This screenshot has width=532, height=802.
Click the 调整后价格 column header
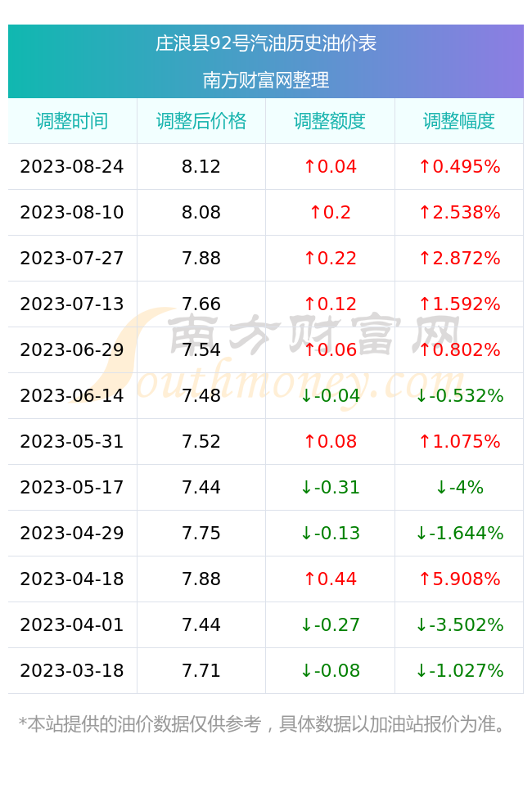click(x=201, y=121)
